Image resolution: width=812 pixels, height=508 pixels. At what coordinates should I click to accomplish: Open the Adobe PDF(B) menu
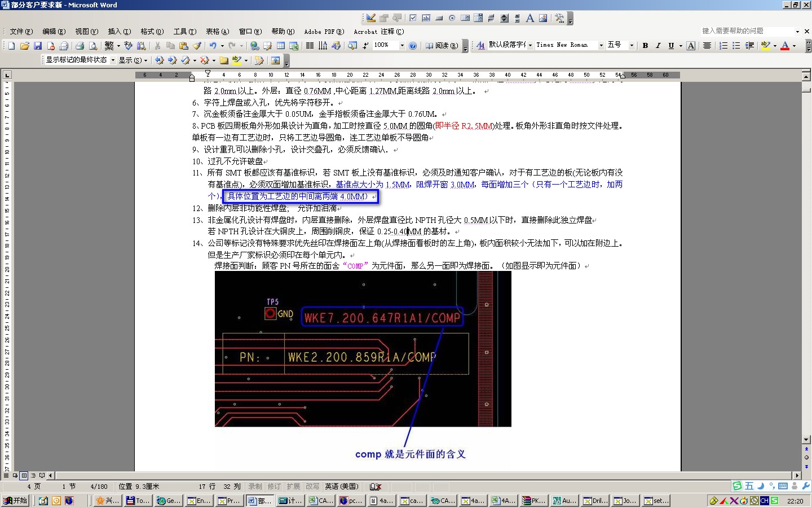point(324,32)
